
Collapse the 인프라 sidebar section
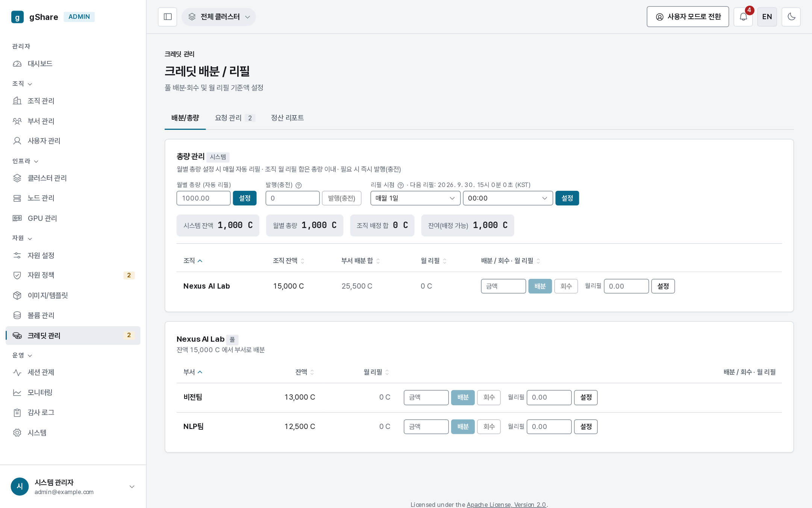point(25,161)
